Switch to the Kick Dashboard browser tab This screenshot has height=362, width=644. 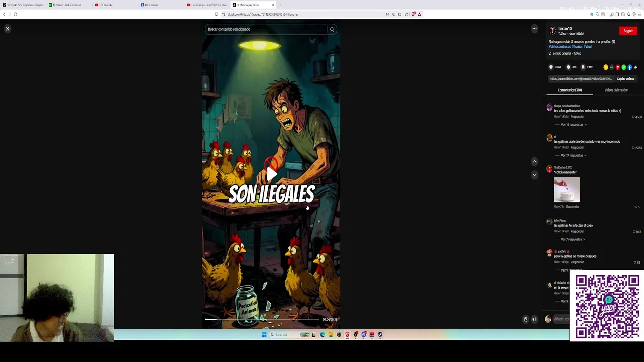tap(68, 5)
